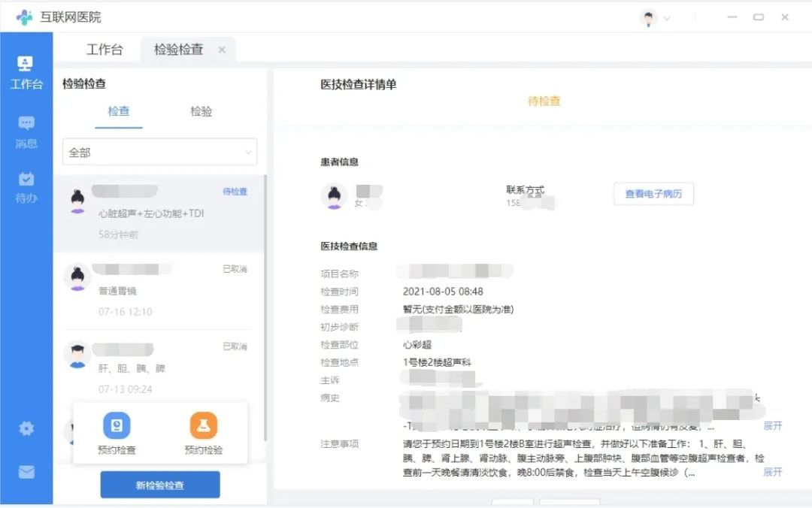Viewport: 812px width, 508px height.
Task: Click the 预约检查 appointment icon
Action: point(117,426)
